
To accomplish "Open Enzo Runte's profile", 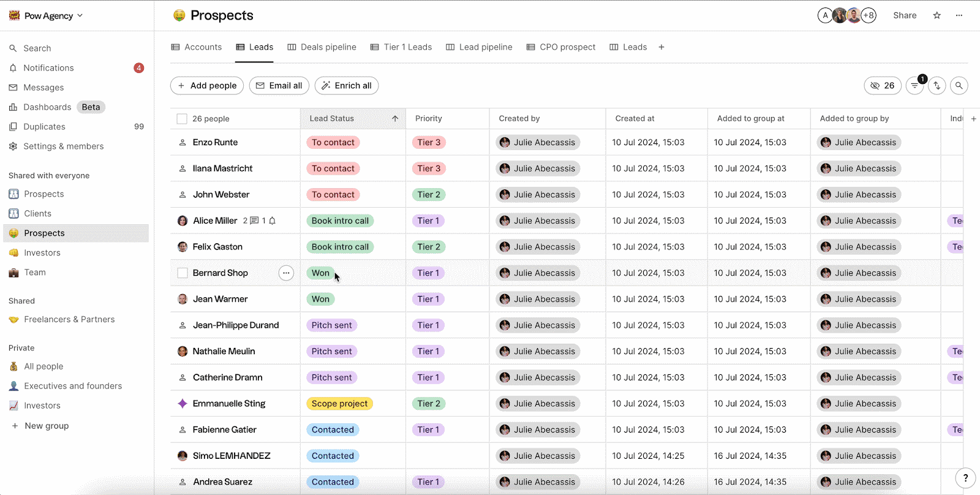I will point(215,142).
